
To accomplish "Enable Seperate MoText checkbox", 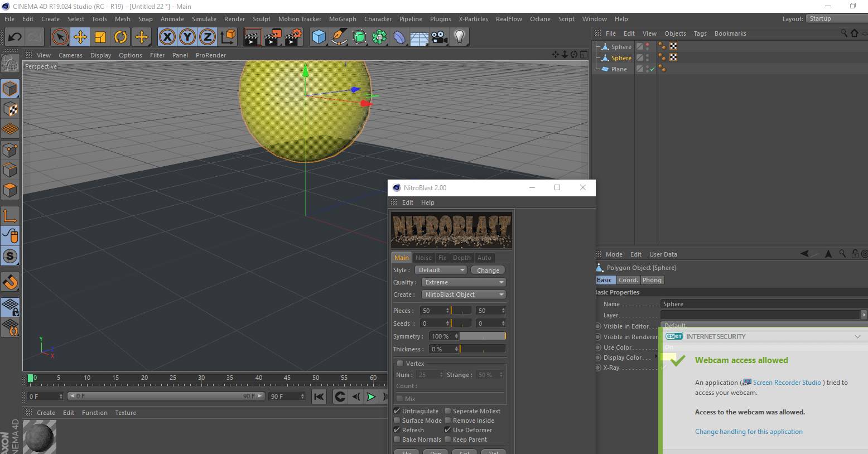I will click(x=447, y=411).
